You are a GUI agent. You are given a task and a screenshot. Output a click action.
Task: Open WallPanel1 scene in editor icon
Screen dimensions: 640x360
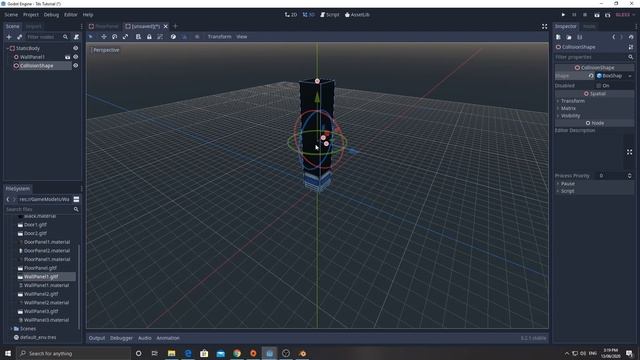(67, 57)
